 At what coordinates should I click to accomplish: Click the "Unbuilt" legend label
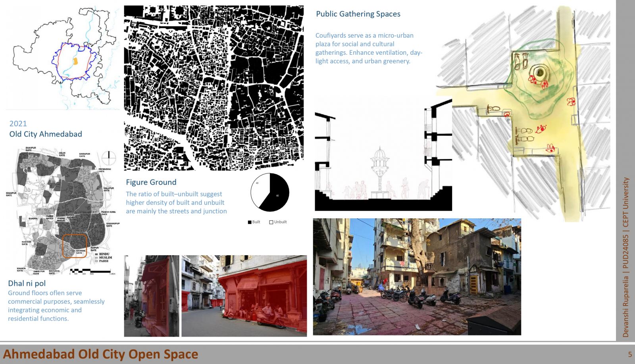(280, 222)
